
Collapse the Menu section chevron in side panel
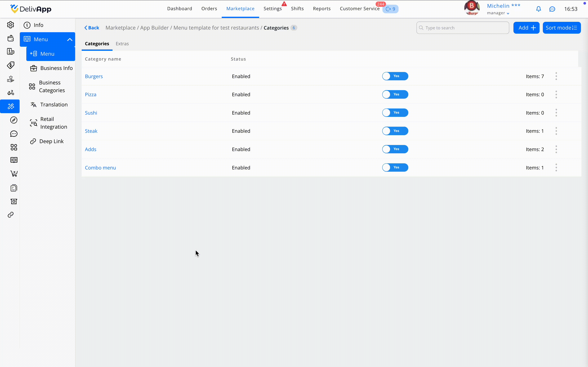[70, 39]
